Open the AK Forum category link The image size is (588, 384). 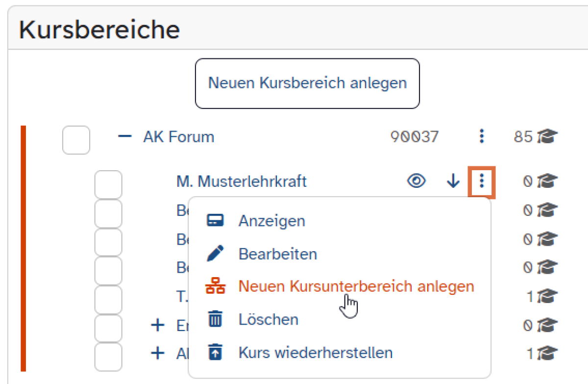click(178, 136)
